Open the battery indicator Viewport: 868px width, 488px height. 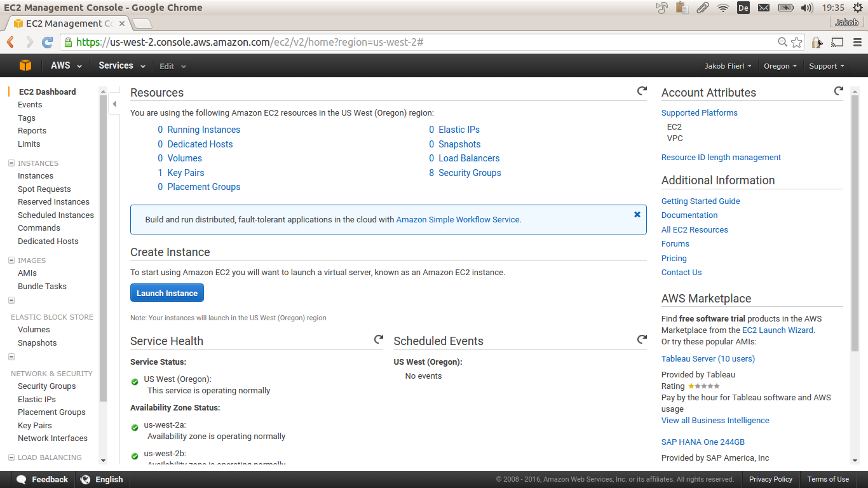(x=786, y=8)
